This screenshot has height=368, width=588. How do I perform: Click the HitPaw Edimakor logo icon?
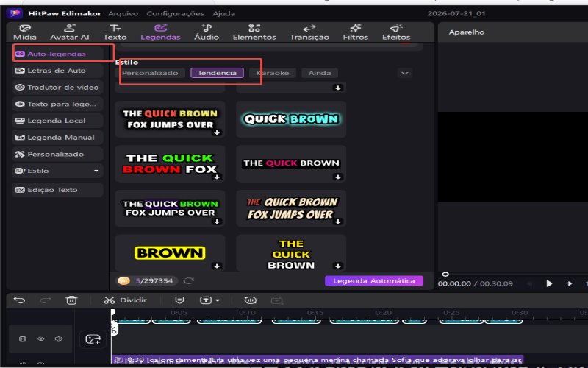(x=15, y=13)
